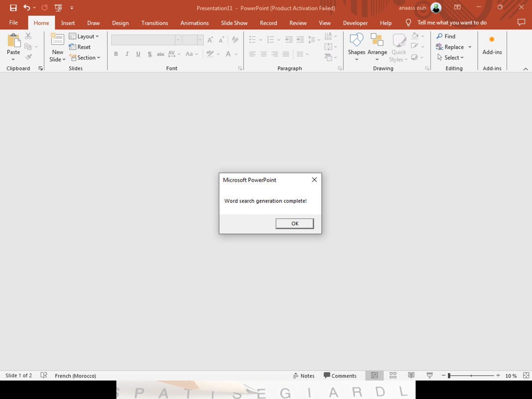The height and width of the screenshot is (399, 532).
Task: Switch to the Animations tab
Action: [x=194, y=23]
